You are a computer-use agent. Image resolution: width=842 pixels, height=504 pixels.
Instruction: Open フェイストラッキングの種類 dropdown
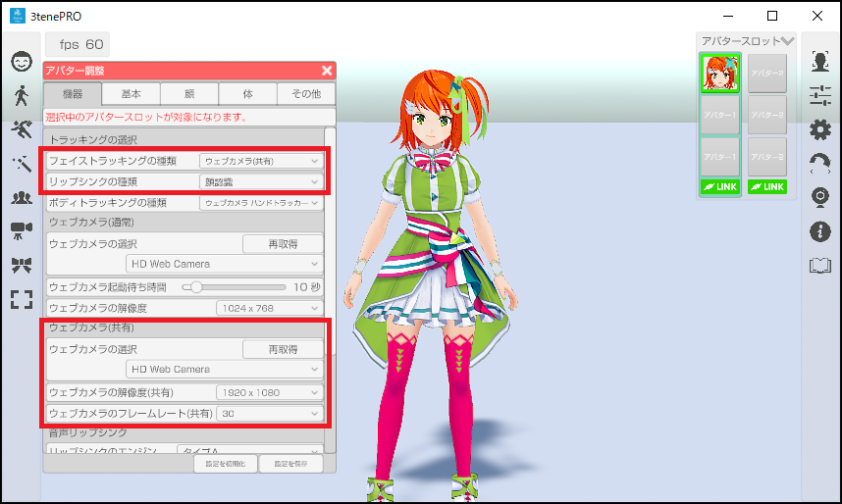tap(261, 161)
